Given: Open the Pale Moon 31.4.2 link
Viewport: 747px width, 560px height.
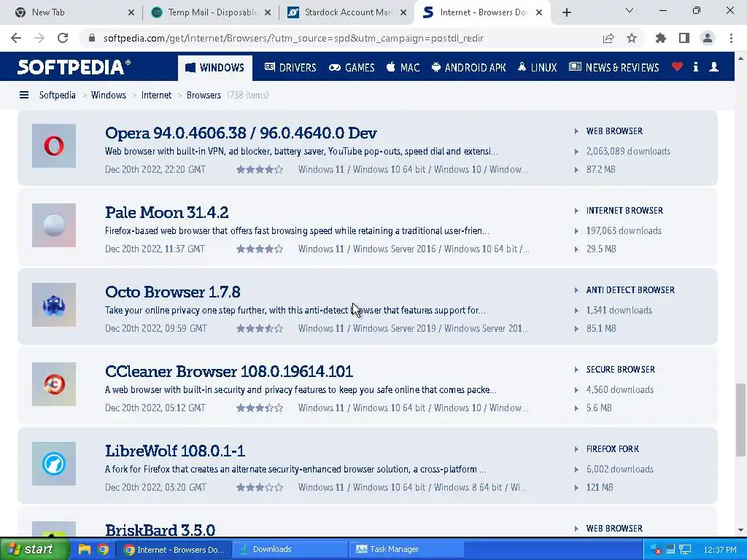Looking at the screenshot, I should tap(167, 212).
